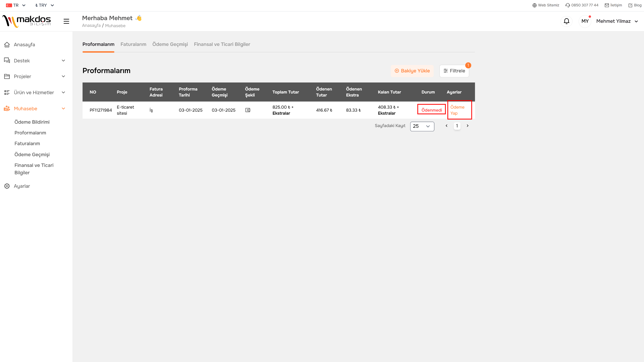The image size is (644, 362).
Task: Open Ödeme Geçmişi in sidebar
Action: [x=32, y=154]
